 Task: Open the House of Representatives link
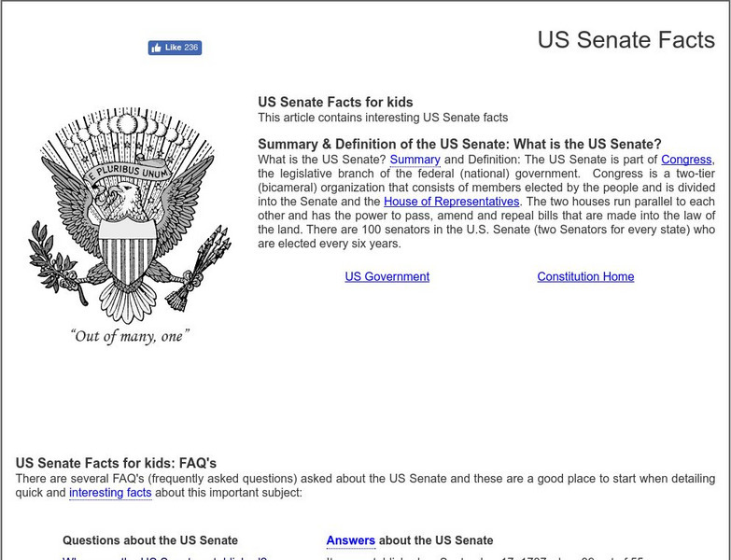pyautogui.click(x=451, y=202)
